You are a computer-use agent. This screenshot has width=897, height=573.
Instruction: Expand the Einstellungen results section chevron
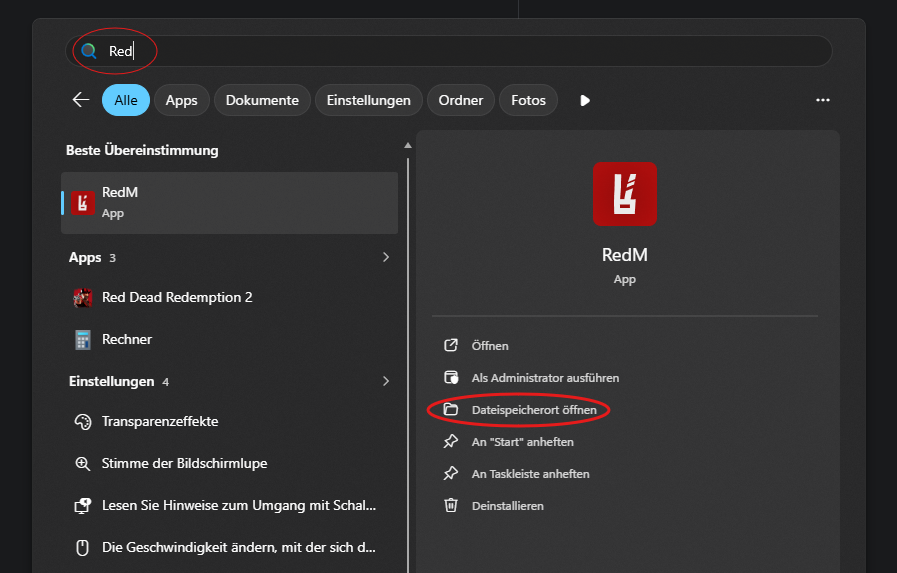(x=386, y=381)
